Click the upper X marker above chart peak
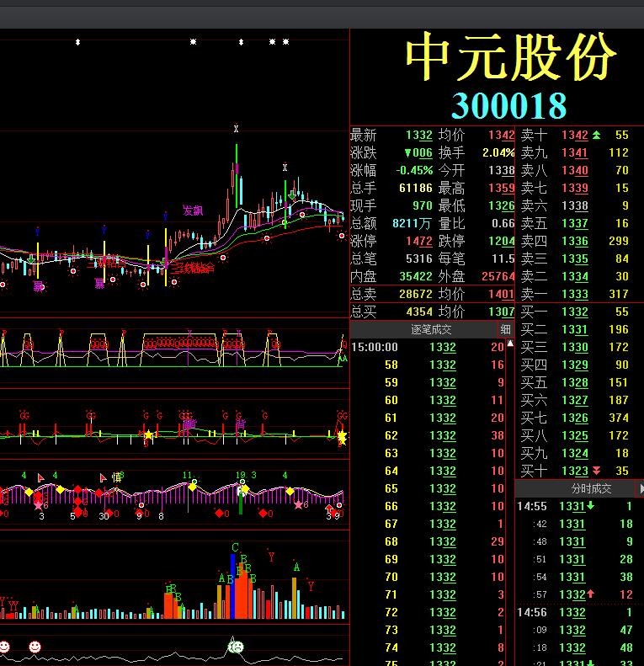This screenshot has width=644, height=666. (x=237, y=128)
